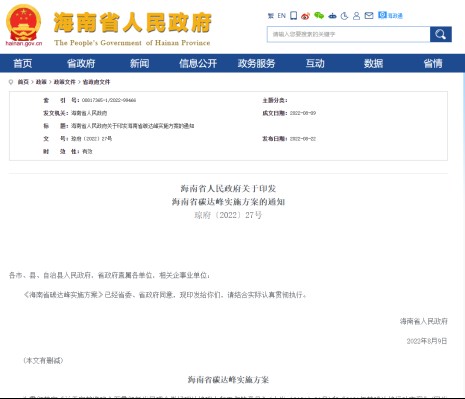Go to 政策文件 in breadcrumb
Image resolution: width=465 pixels, height=399 pixels.
(x=65, y=82)
